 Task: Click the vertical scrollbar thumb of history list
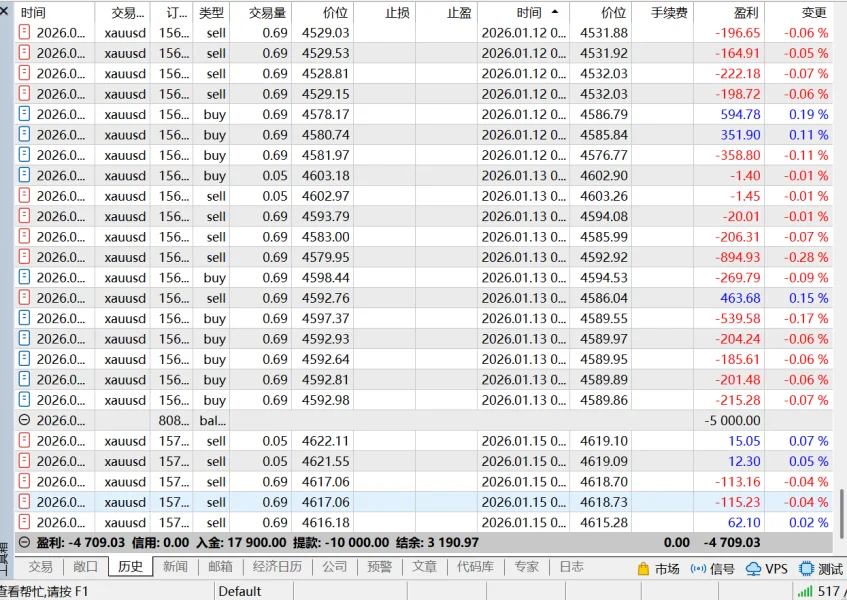pyautogui.click(x=842, y=513)
